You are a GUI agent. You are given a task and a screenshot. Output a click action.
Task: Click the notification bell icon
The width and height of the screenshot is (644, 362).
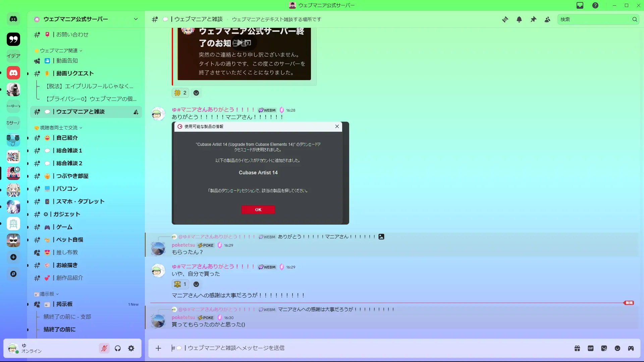coord(519,19)
